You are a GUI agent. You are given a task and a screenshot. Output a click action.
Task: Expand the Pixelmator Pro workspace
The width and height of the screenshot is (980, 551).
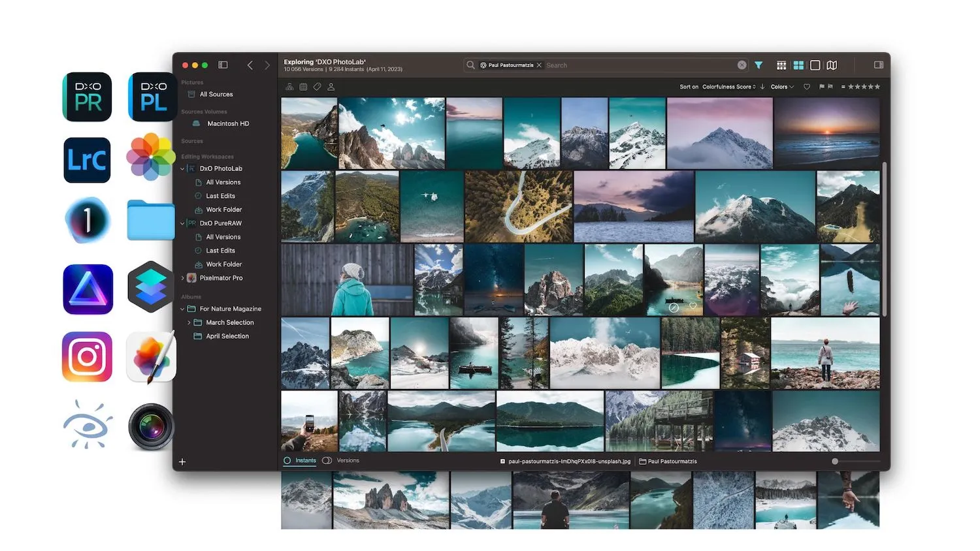(183, 278)
